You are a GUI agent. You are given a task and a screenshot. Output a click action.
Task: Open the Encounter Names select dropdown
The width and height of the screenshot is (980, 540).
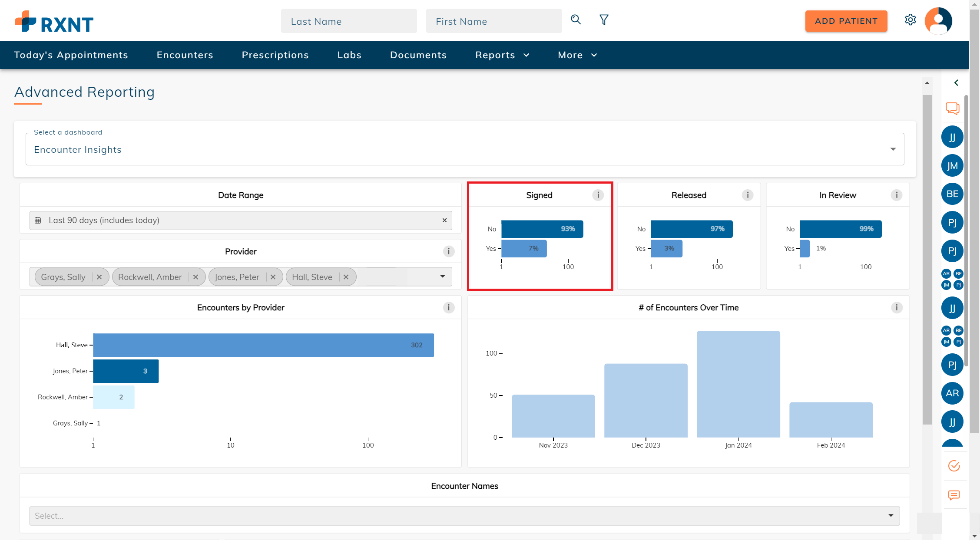click(464, 516)
